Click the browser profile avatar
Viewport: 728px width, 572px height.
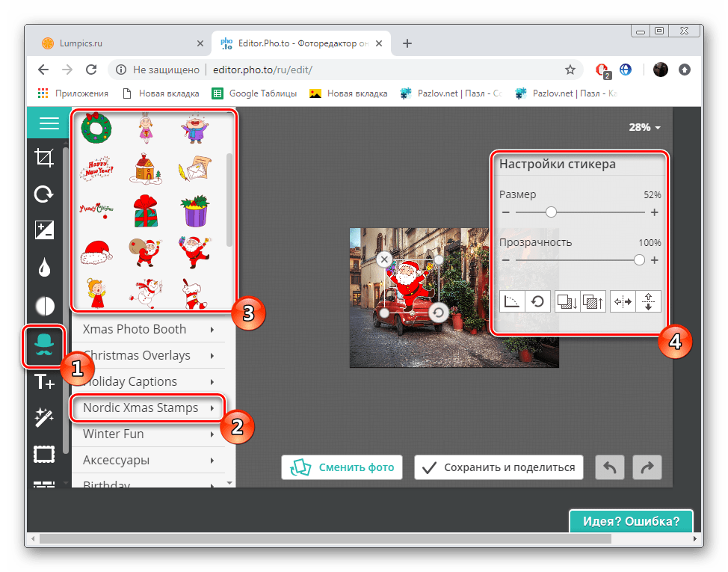[660, 70]
